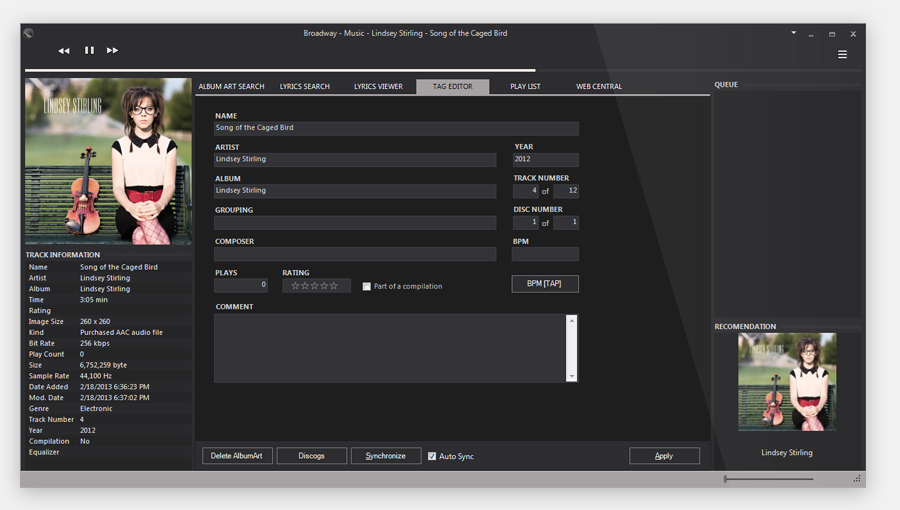The height and width of the screenshot is (510, 900).
Task: Click the Name input field
Action: pyautogui.click(x=396, y=128)
